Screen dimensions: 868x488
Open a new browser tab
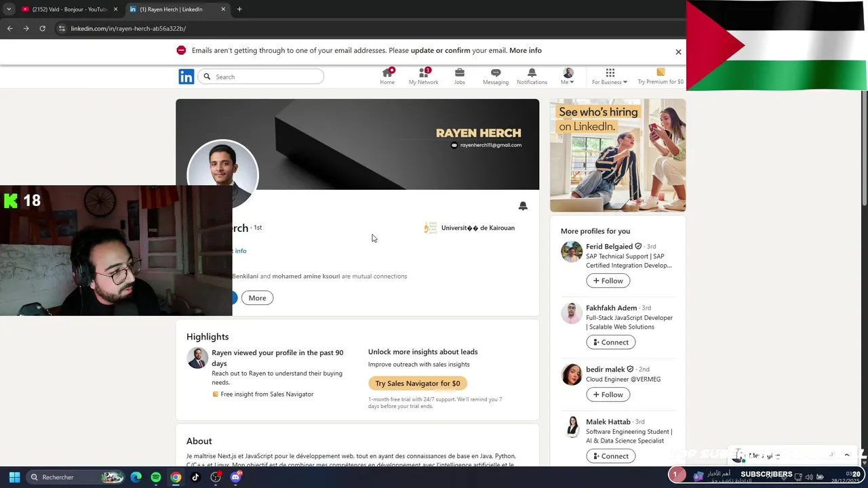click(x=239, y=9)
